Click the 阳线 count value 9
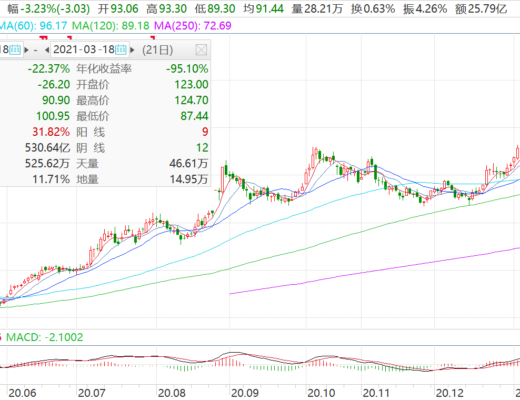The width and height of the screenshot is (520, 400). (x=205, y=132)
